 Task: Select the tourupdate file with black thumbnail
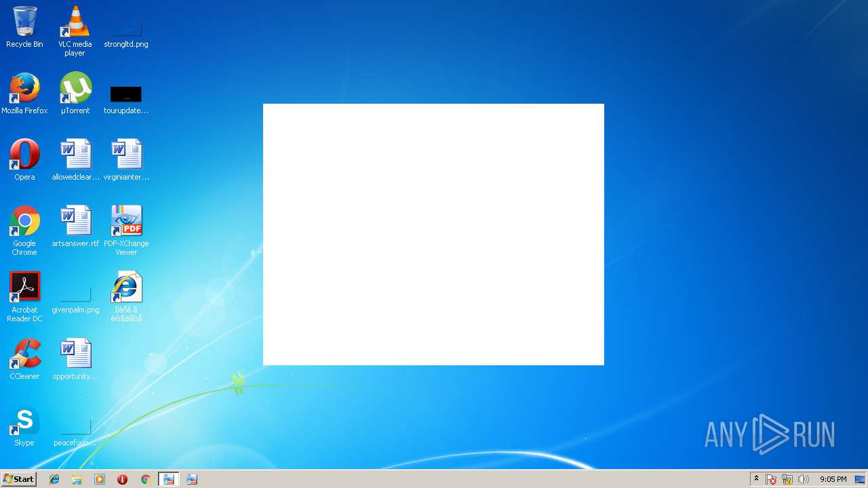pos(126,99)
